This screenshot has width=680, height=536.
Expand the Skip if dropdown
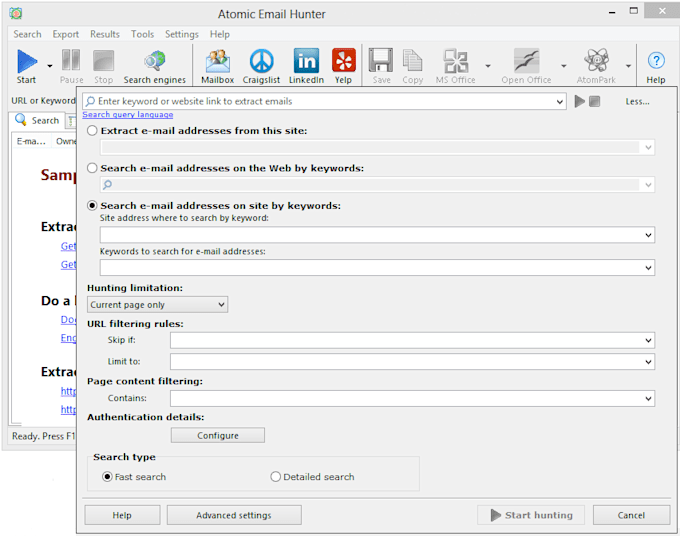[648, 340]
